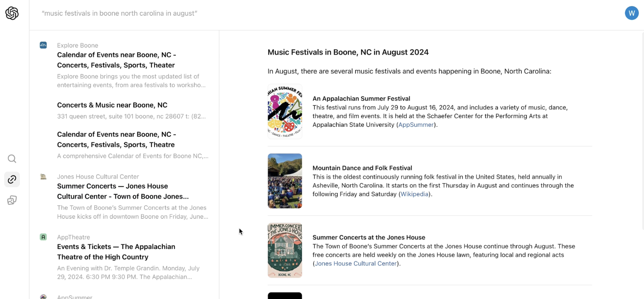Select the An Appalachian Summer Festival heading
This screenshot has height=299, width=644.
pyautogui.click(x=361, y=98)
